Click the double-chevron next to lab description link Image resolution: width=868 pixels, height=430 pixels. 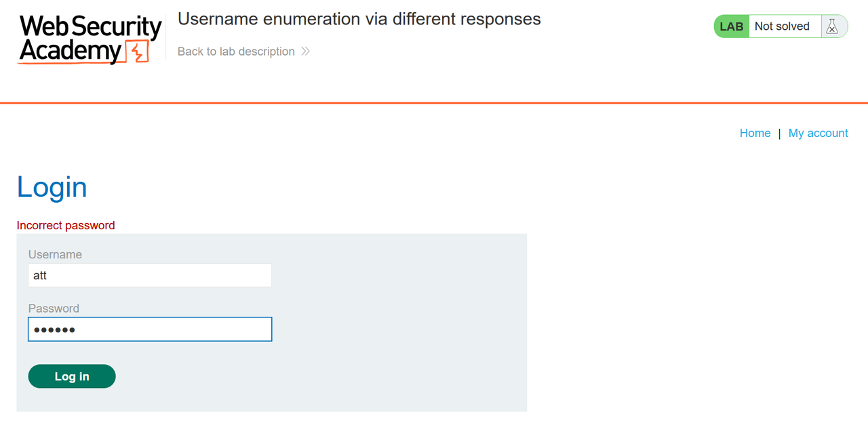pos(305,51)
